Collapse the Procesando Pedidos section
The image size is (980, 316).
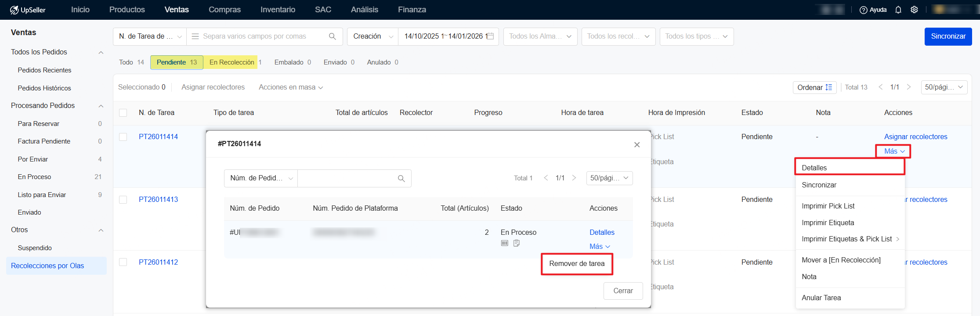click(x=101, y=106)
